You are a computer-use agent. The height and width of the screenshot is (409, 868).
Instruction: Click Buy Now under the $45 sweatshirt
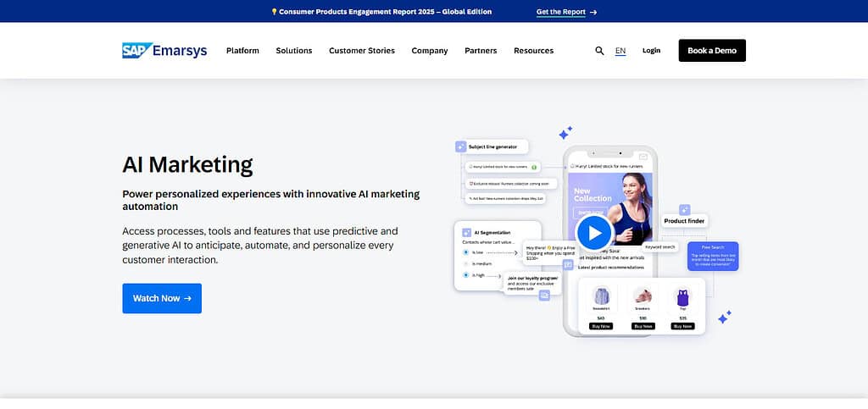(601, 326)
